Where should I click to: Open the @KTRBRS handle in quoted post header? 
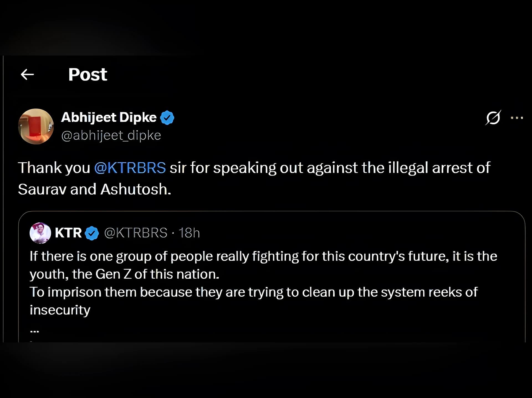point(136,233)
